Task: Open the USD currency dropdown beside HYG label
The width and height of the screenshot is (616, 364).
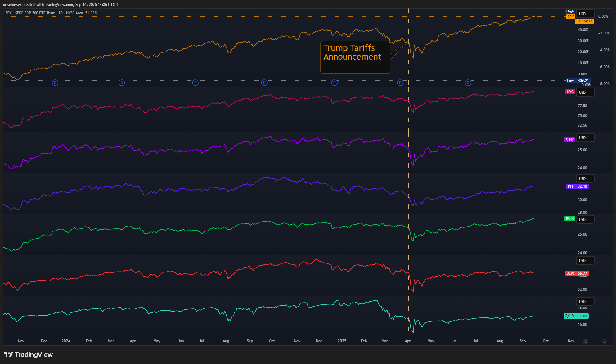Action: click(x=585, y=92)
